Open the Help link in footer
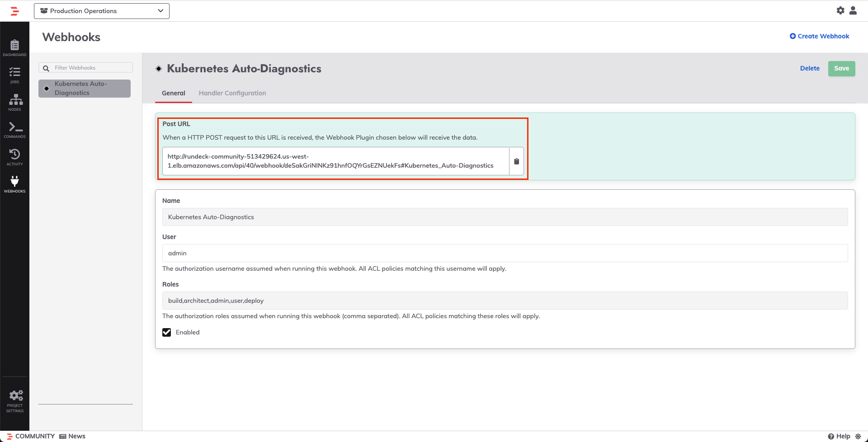The image size is (868, 442). [839, 437]
